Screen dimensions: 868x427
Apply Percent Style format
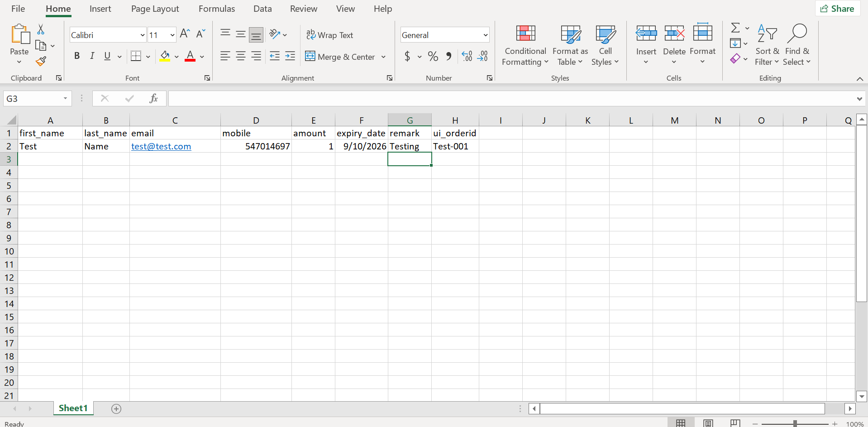click(x=433, y=56)
